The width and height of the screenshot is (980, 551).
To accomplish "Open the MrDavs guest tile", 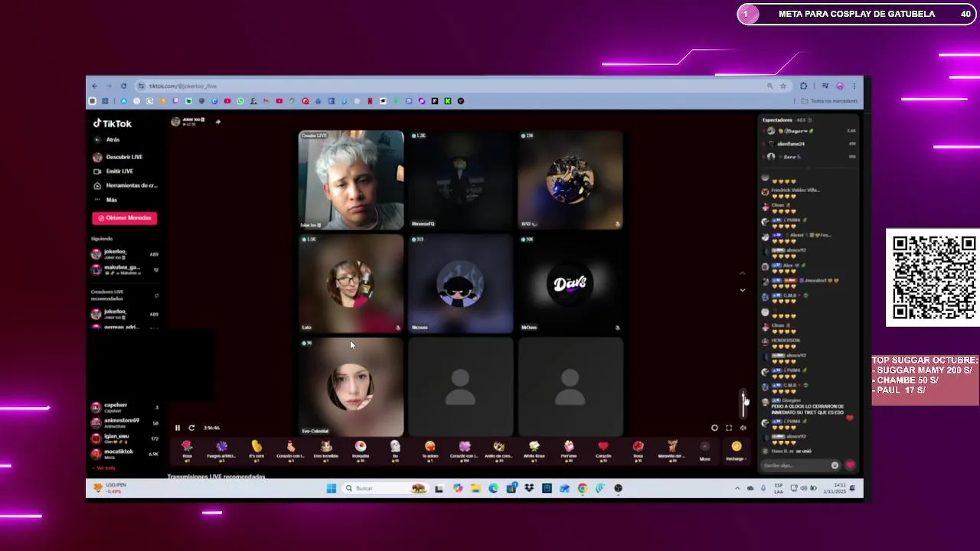I will 570,284.
